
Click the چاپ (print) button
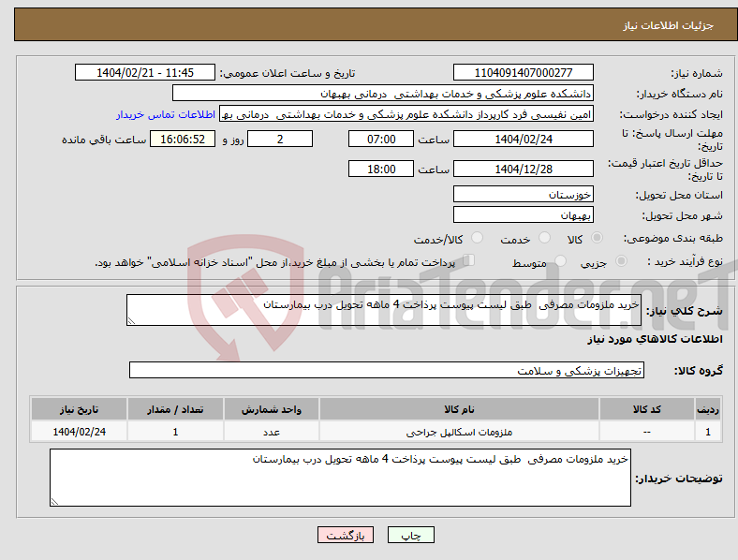(410, 535)
